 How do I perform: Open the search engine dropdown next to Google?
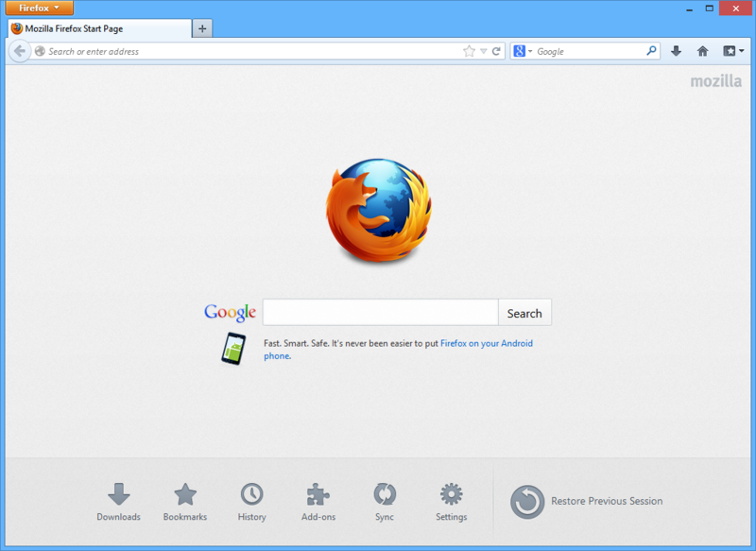pyautogui.click(x=532, y=50)
